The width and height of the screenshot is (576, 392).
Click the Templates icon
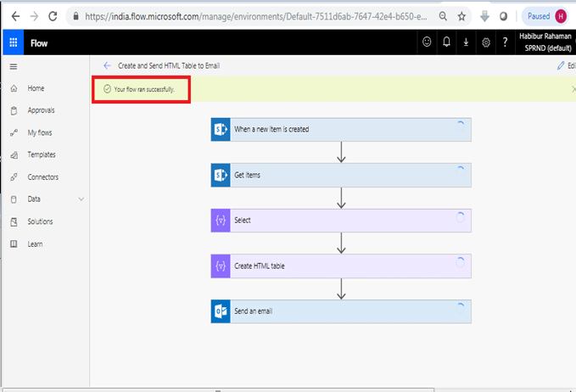(14, 155)
